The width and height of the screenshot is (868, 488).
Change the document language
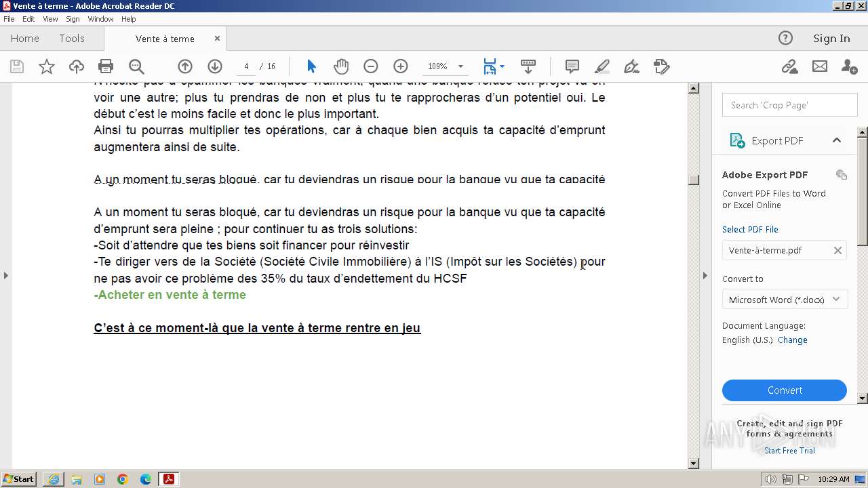(x=793, y=340)
